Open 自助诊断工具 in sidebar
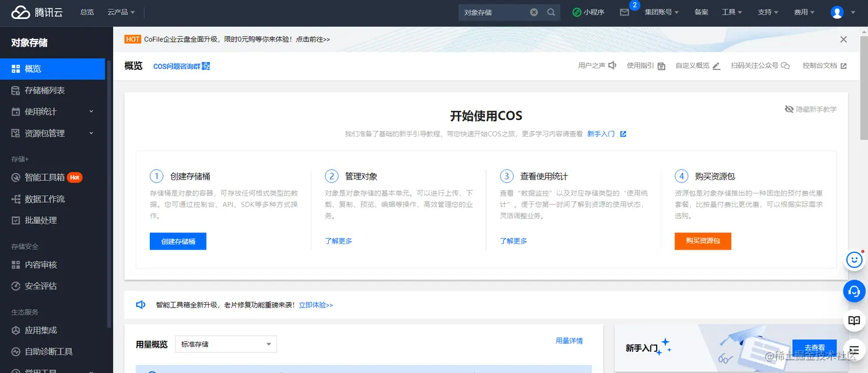The image size is (868, 373). click(x=52, y=351)
